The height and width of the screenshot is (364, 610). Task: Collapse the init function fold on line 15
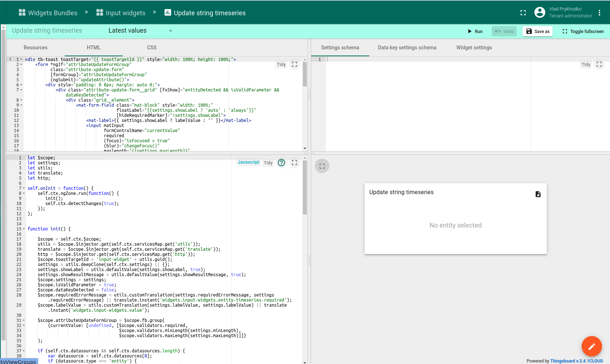coord(24,229)
